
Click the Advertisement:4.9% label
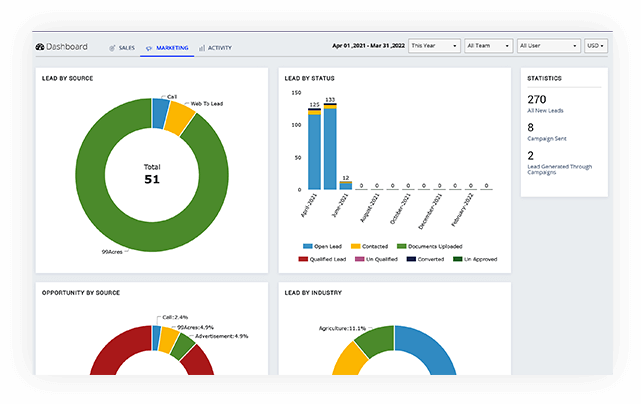pos(222,337)
